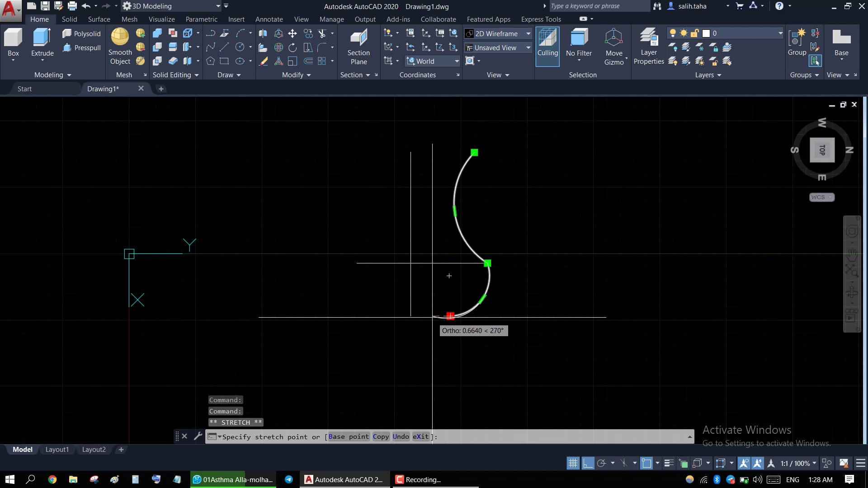Toggle Ortho mode in the status bar
The height and width of the screenshot is (488, 868).
[588, 463]
